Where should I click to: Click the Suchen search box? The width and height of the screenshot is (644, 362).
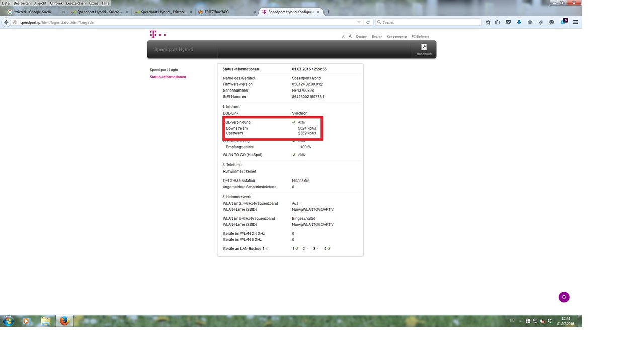428,22
